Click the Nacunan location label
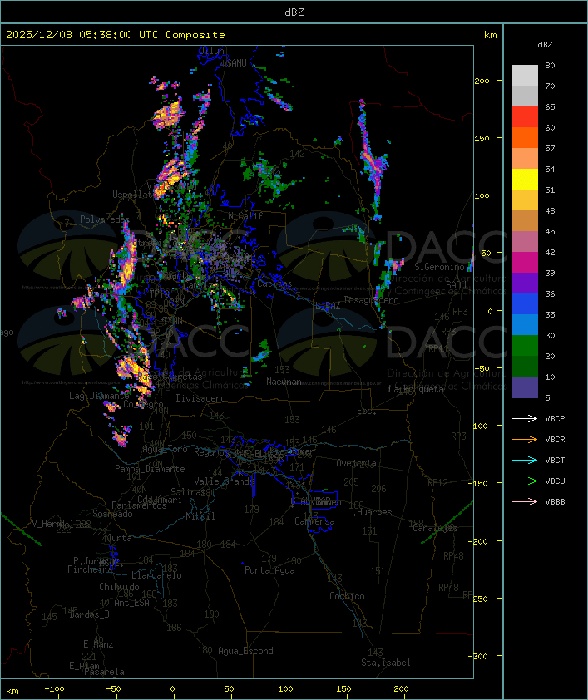This screenshot has height=700, width=588. [x=284, y=382]
